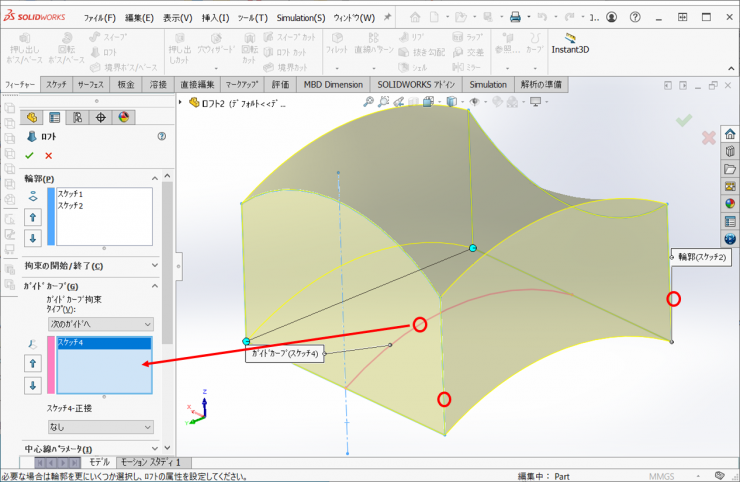Screen dimensions: 740x482
Task: Open the スケッチ4 tangency type dropdown
Action: [x=100, y=425]
